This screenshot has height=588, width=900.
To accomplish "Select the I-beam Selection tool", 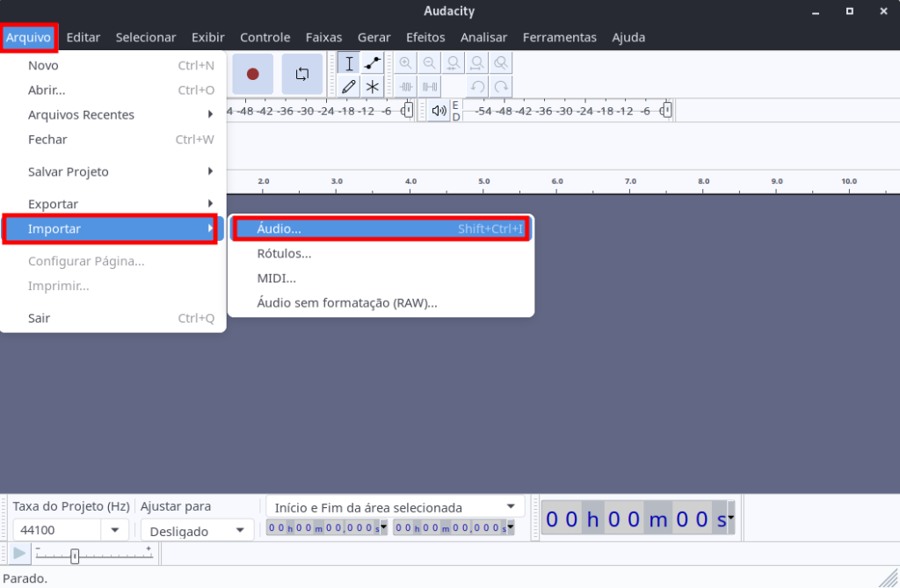I will (349, 63).
